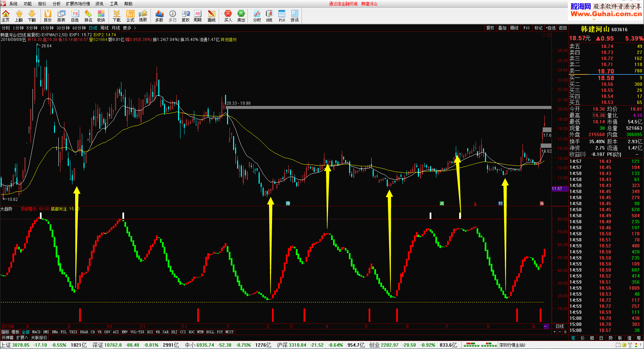Expand the 扩展∧ panel
Image resolution: width=644 pixels, height=349 pixels.
(x=22, y=338)
